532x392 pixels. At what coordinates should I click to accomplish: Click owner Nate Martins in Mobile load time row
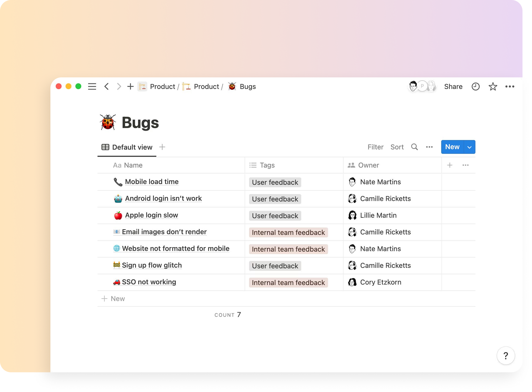pyautogui.click(x=375, y=182)
